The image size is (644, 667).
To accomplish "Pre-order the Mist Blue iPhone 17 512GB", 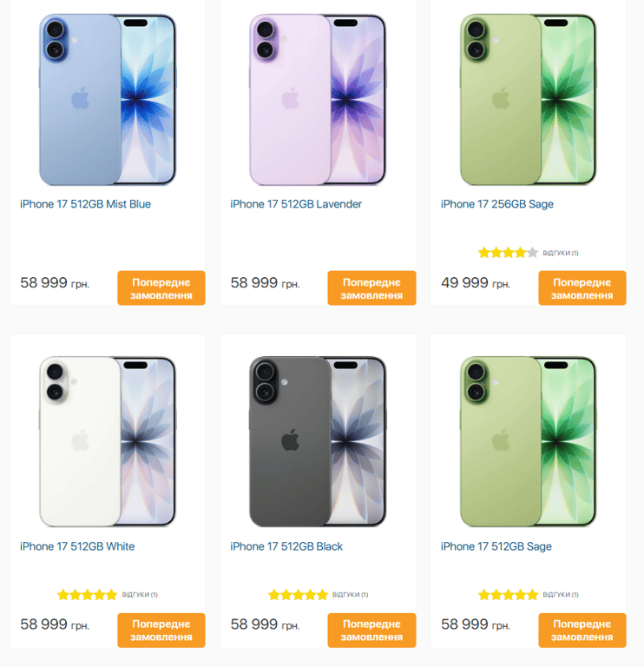I will pyautogui.click(x=161, y=288).
